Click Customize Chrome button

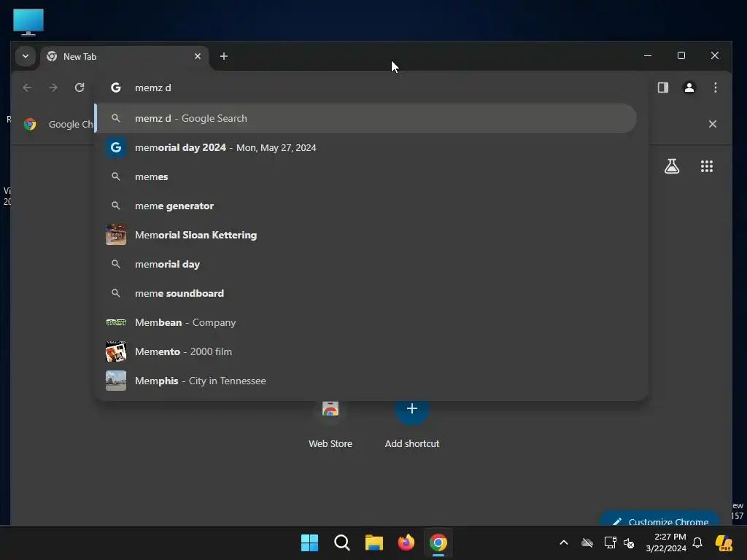659,518
